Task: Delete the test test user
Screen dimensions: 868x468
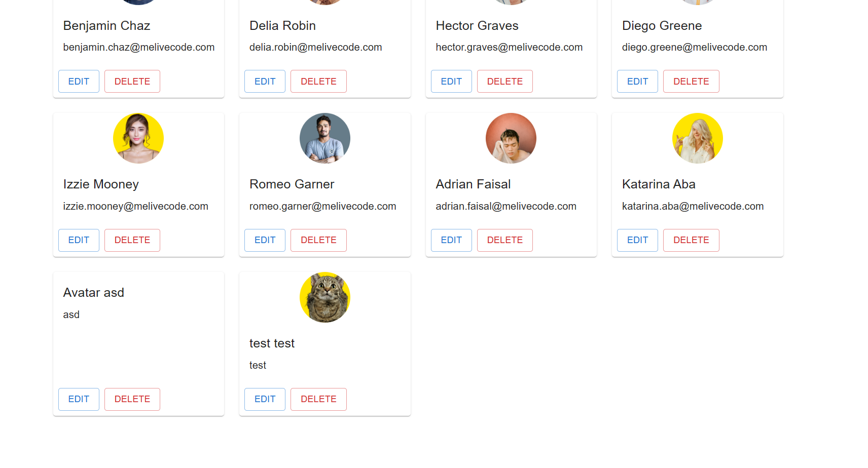Action: pyautogui.click(x=318, y=399)
